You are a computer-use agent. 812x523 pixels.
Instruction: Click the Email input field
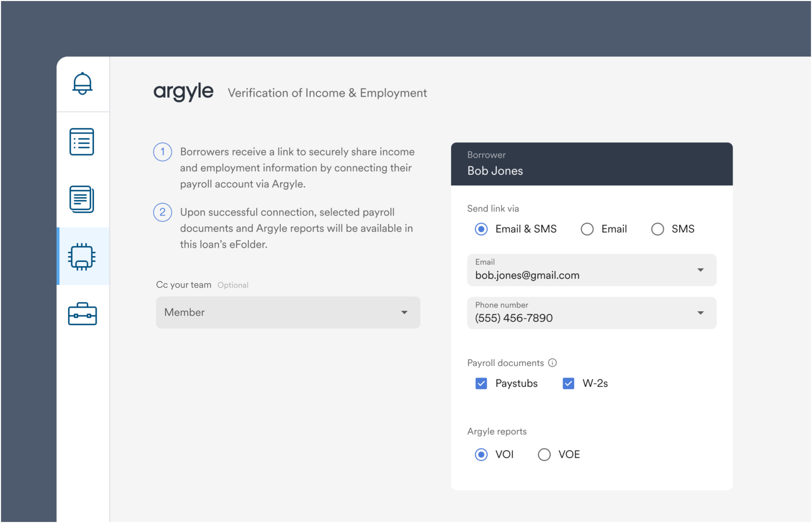[590, 269]
